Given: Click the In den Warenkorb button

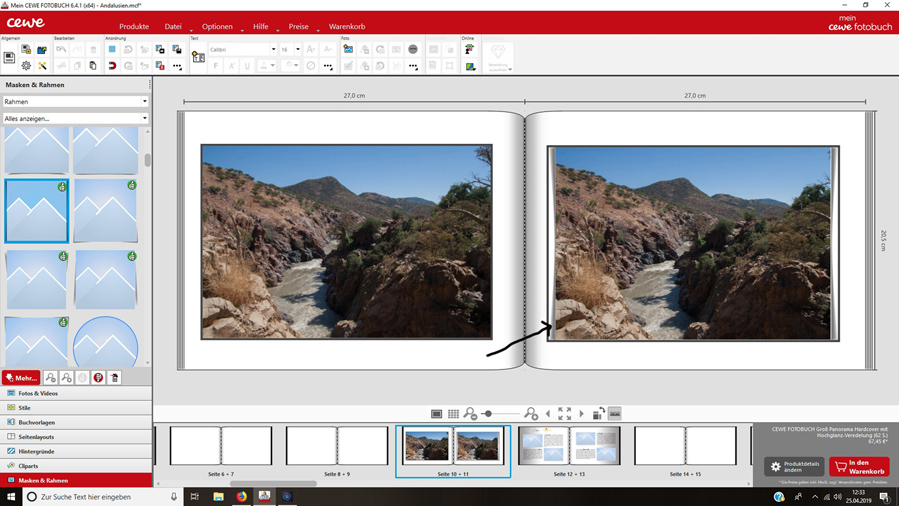Looking at the screenshot, I should (x=859, y=467).
